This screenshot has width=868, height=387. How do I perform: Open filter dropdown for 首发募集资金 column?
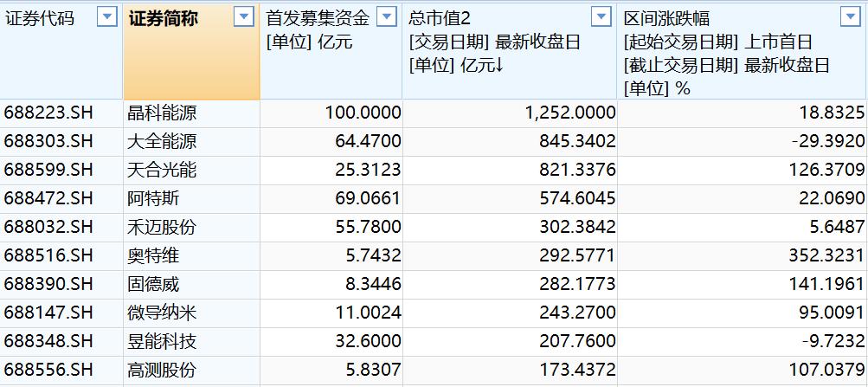click(x=386, y=17)
